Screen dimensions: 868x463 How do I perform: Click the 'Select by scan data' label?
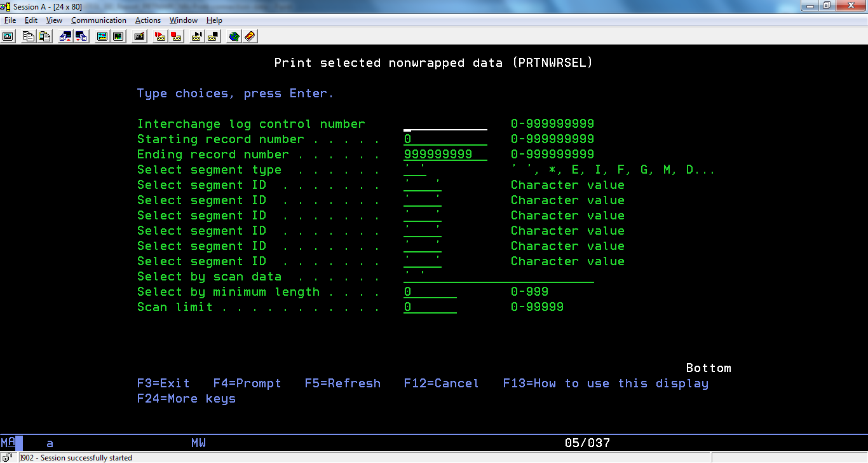pyautogui.click(x=209, y=277)
